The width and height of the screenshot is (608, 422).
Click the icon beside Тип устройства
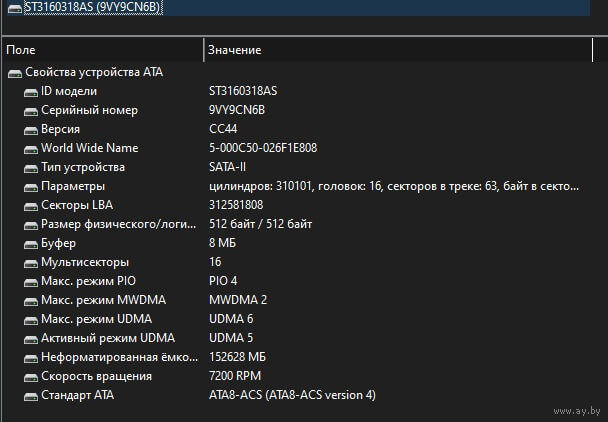[31, 167]
